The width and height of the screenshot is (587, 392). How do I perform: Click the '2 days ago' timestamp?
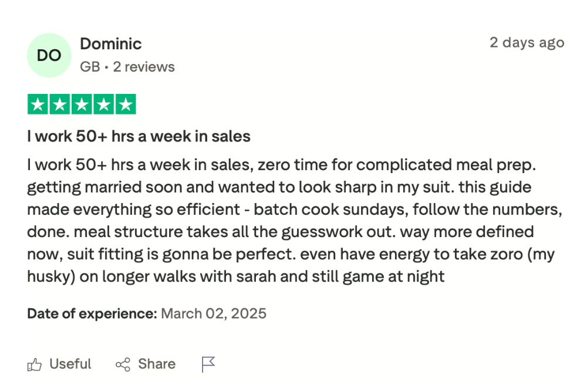(x=527, y=43)
